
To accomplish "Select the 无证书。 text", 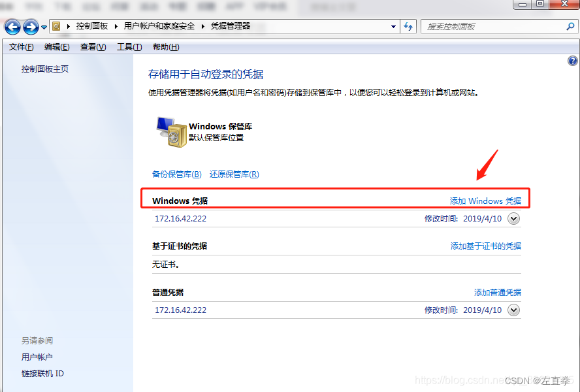I will pos(166,265).
